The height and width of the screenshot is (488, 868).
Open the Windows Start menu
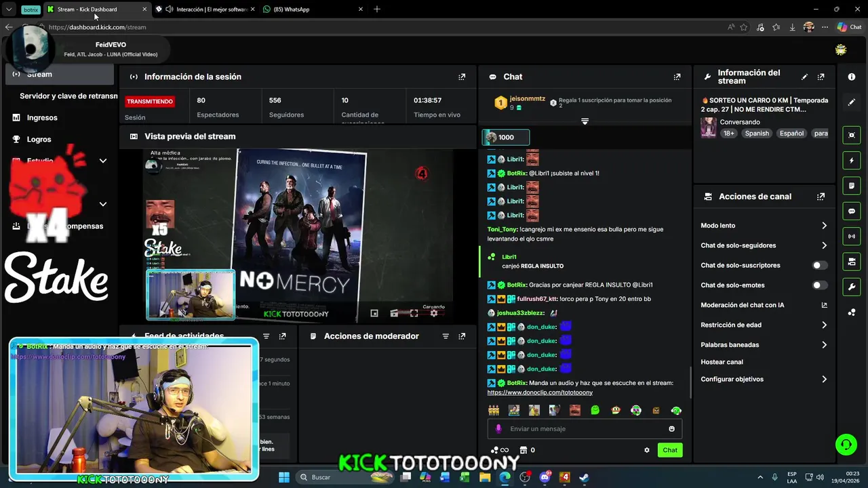284,477
